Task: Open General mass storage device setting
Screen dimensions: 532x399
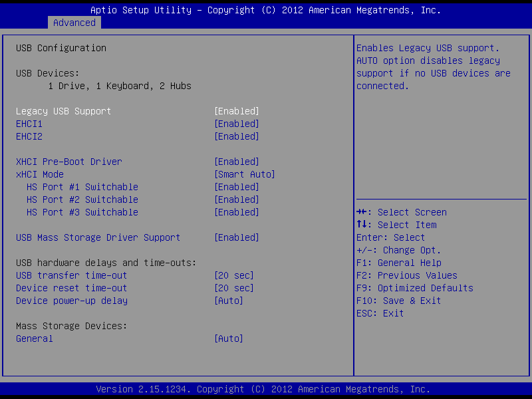Action: coord(228,338)
